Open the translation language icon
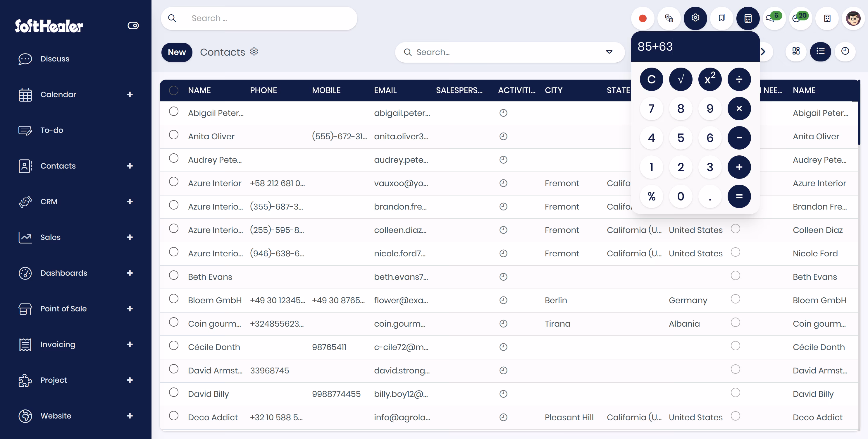 [x=669, y=18]
